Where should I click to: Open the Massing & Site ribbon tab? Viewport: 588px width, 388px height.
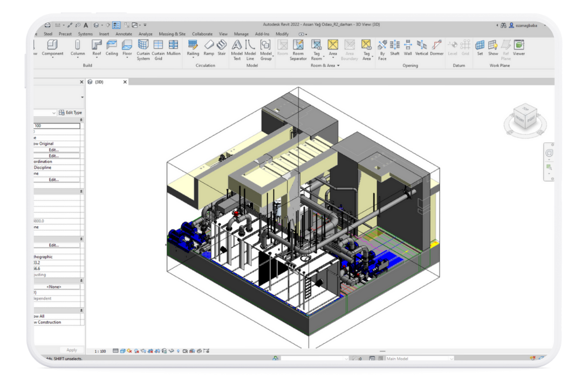click(x=172, y=34)
